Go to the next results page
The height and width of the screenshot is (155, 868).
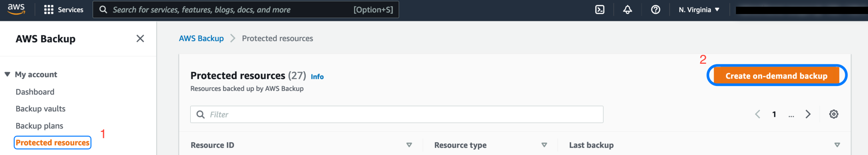(x=808, y=114)
